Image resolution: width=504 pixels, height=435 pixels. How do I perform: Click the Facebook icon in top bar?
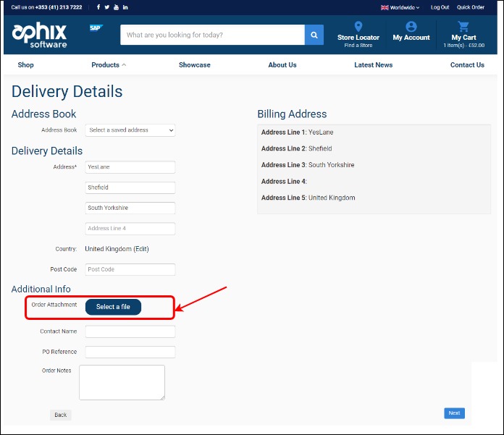click(98, 7)
